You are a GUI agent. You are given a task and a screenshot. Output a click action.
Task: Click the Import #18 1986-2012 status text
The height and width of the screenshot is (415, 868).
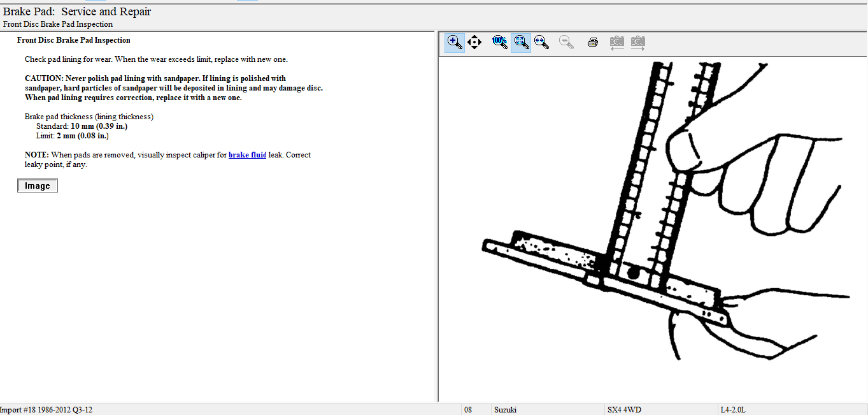coord(46,409)
